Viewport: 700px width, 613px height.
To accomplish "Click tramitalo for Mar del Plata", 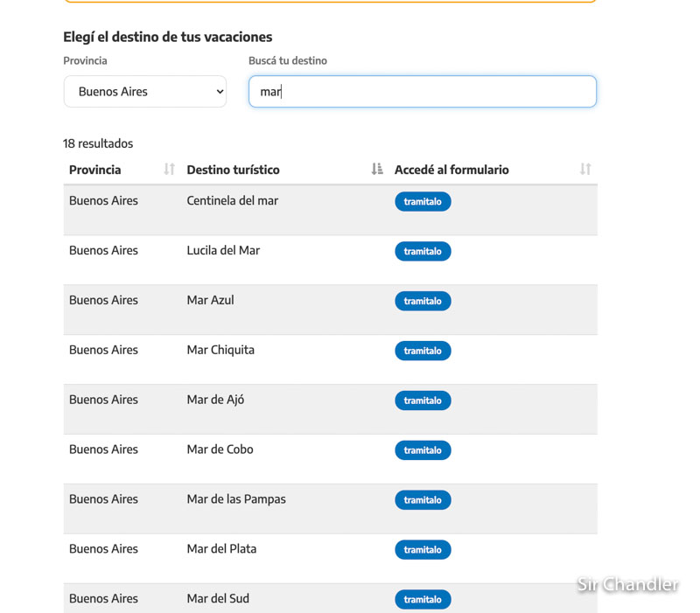I will click(423, 550).
